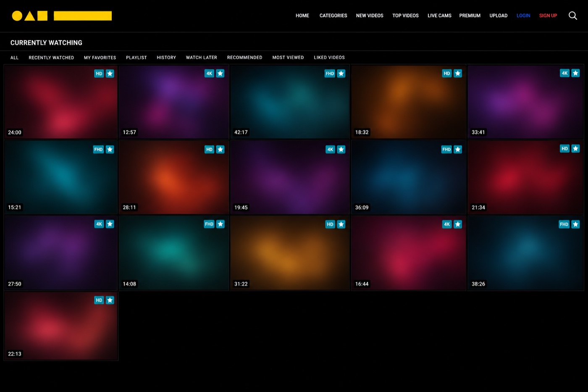Open the 22:13 video thumbnail

pyautogui.click(x=61, y=326)
